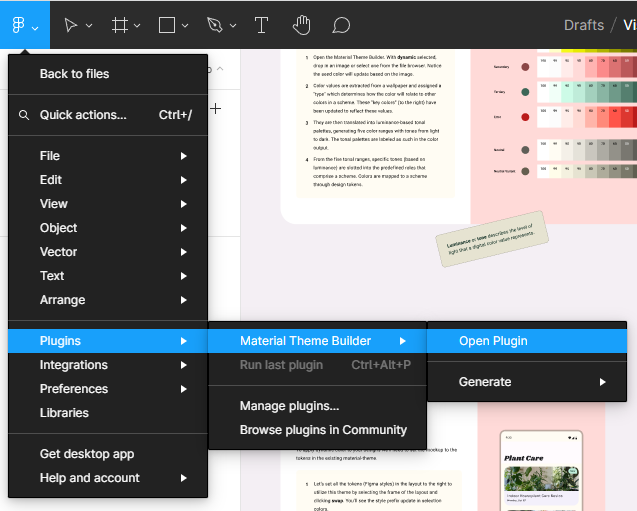Choose Get desktop app
637x511 pixels.
pyautogui.click(x=108, y=454)
